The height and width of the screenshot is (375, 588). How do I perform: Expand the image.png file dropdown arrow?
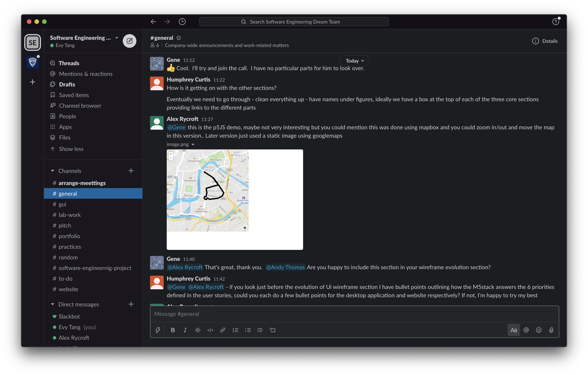tap(193, 144)
